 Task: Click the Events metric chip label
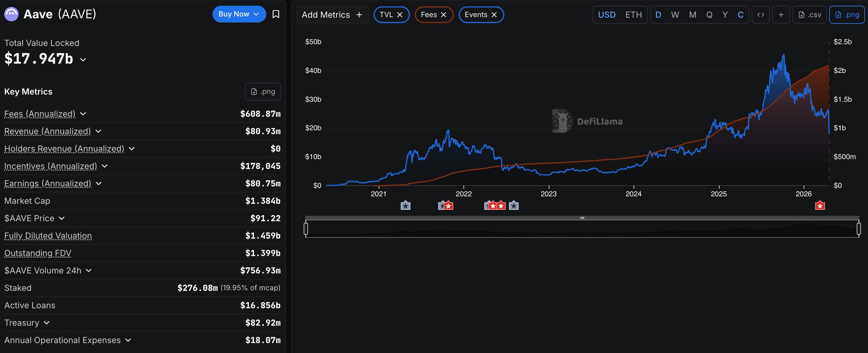point(476,15)
